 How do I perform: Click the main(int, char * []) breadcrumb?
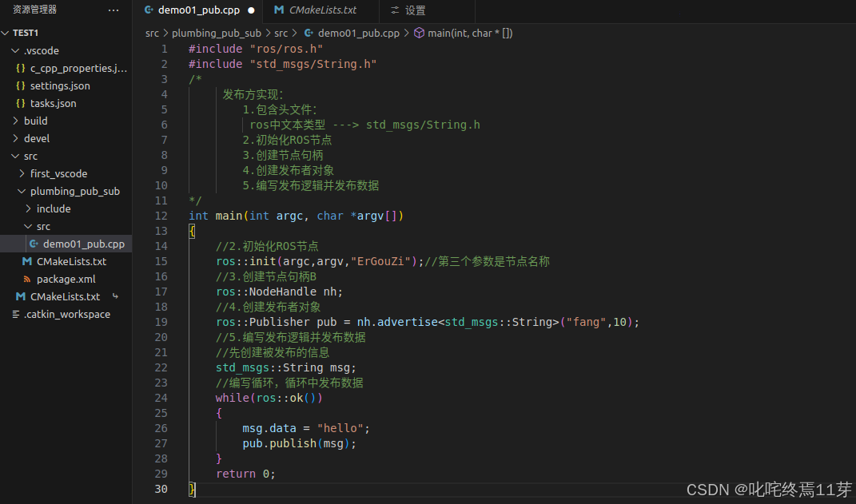tap(470, 34)
